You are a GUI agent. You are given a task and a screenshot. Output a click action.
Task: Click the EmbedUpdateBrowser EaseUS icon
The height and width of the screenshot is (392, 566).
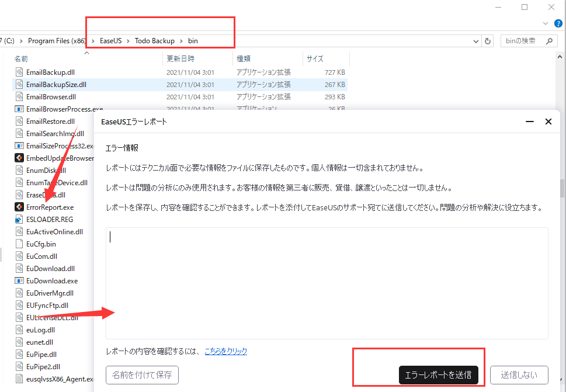(x=19, y=158)
